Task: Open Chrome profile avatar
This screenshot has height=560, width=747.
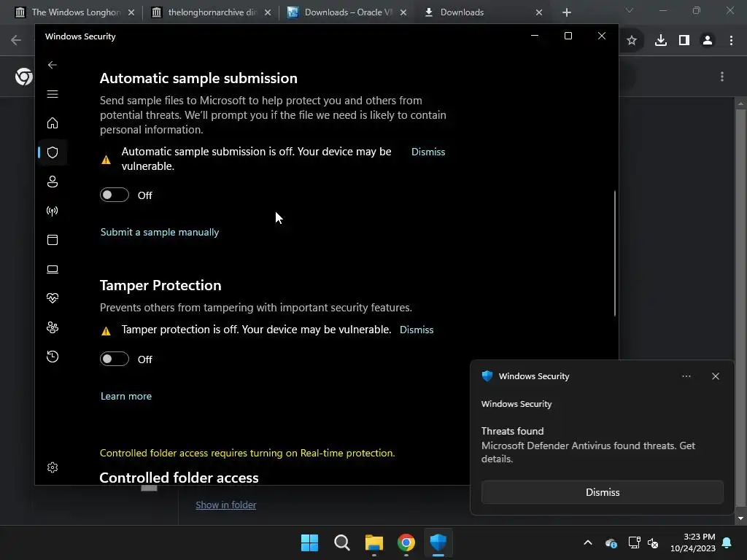Action: tap(708, 41)
